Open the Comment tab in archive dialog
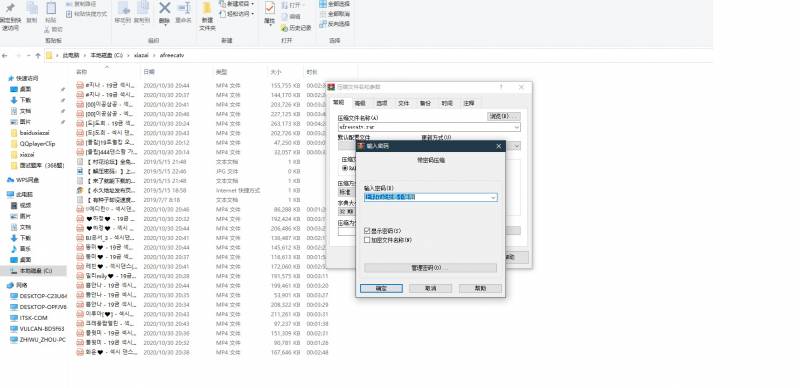The height and width of the screenshot is (388, 800). tap(469, 103)
